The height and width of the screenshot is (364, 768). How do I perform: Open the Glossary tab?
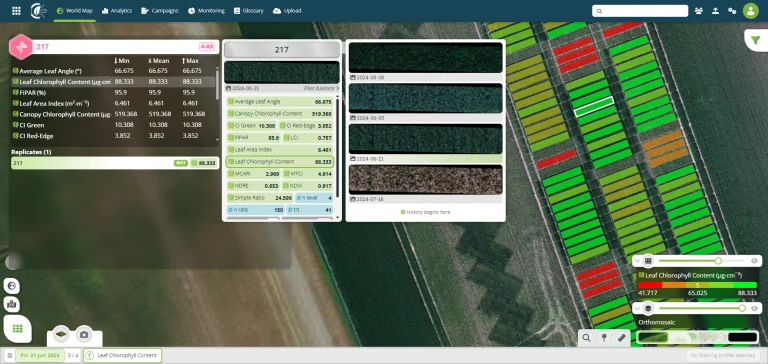(x=249, y=11)
